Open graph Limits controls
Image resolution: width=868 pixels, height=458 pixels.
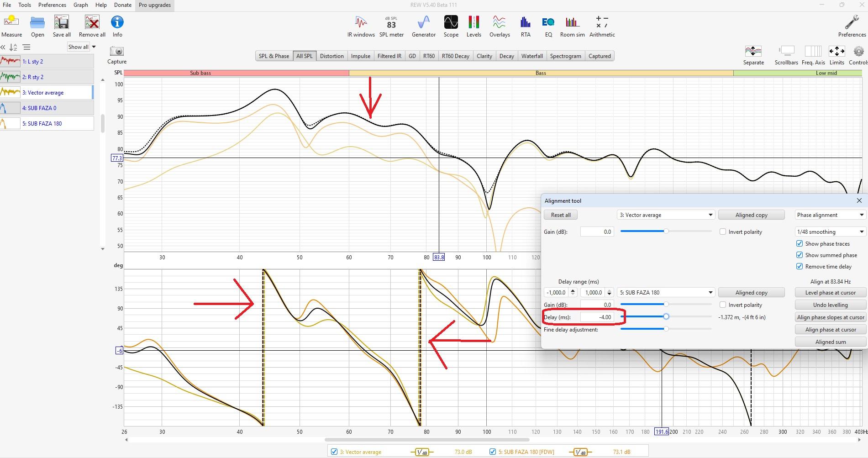point(836,55)
